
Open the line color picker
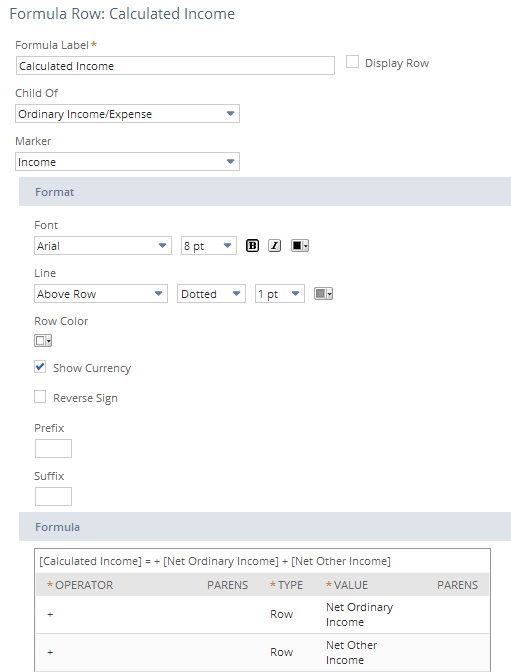pyautogui.click(x=323, y=294)
